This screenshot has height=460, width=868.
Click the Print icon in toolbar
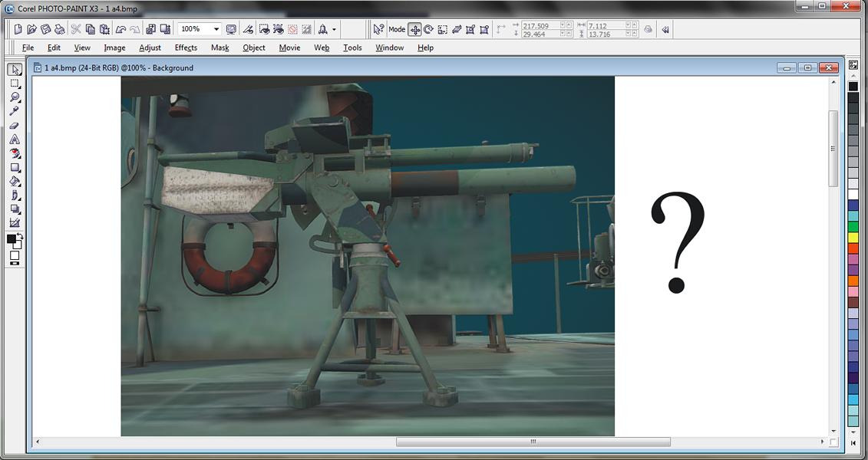coord(60,29)
